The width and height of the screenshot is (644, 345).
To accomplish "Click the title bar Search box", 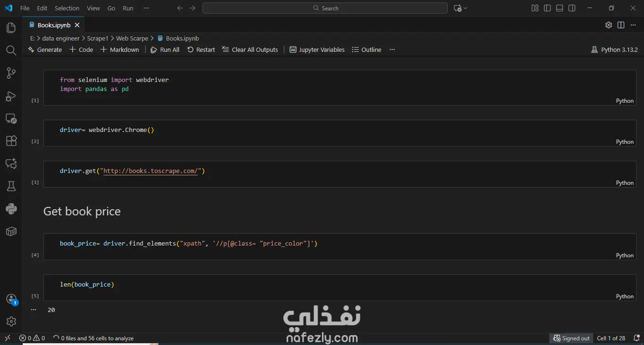I will pyautogui.click(x=325, y=8).
